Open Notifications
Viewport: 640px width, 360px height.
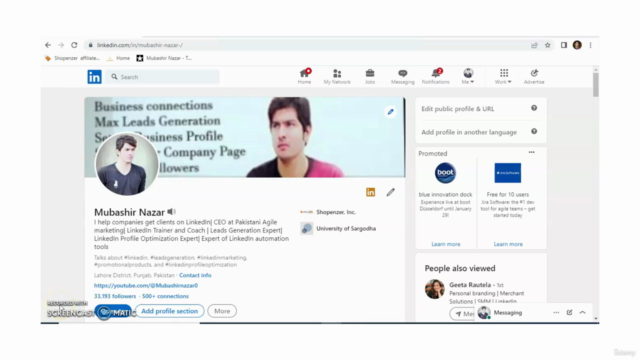tap(436, 76)
